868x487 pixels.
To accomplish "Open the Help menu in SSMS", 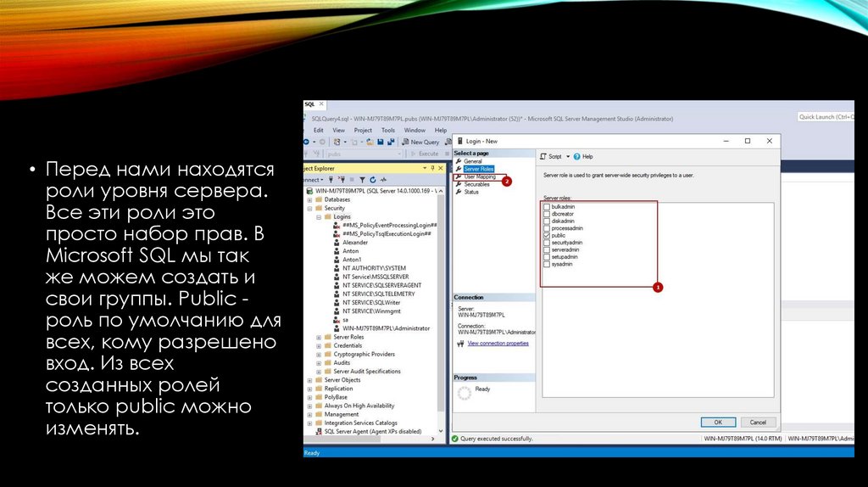I will point(440,130).
